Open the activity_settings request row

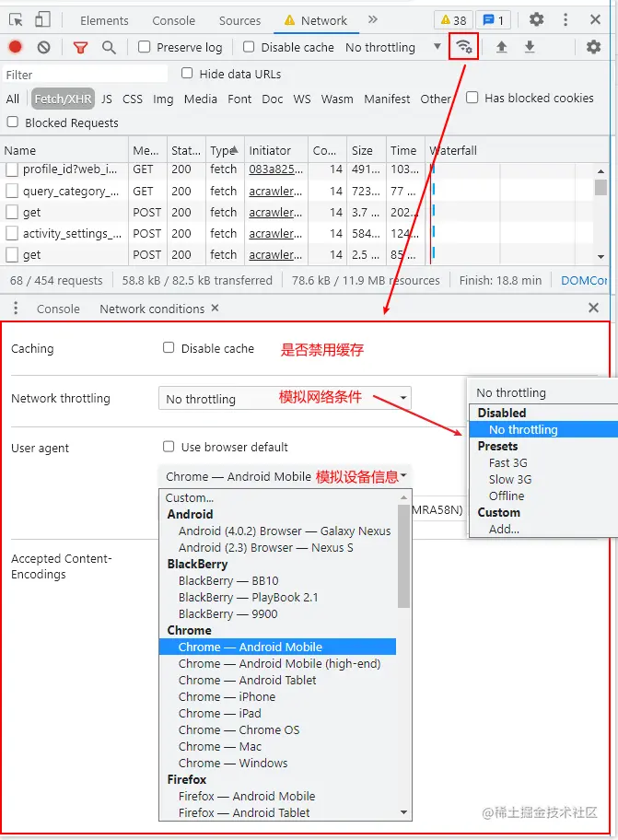(72, 234)
